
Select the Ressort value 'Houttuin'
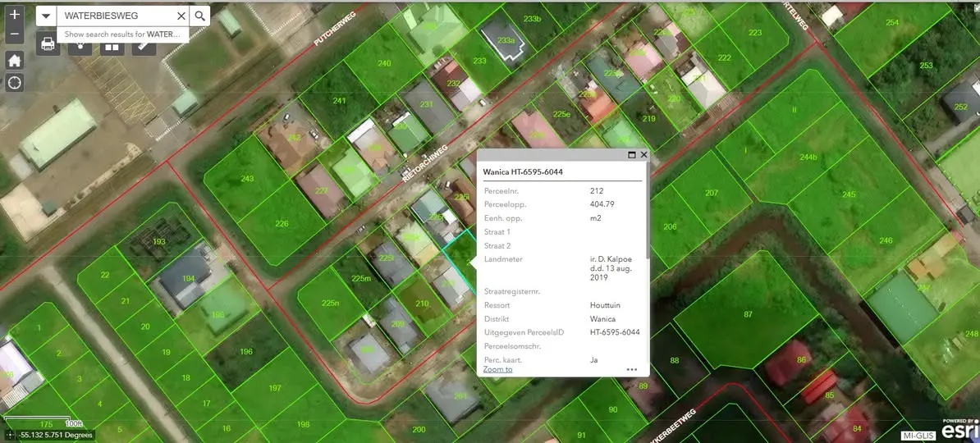tap(605, 305)
